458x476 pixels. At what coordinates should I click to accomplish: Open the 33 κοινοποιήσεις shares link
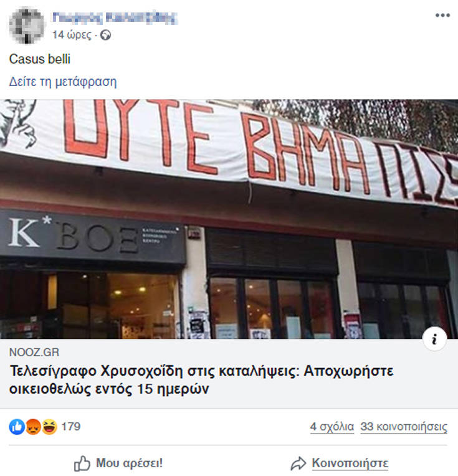click(404, 427)
